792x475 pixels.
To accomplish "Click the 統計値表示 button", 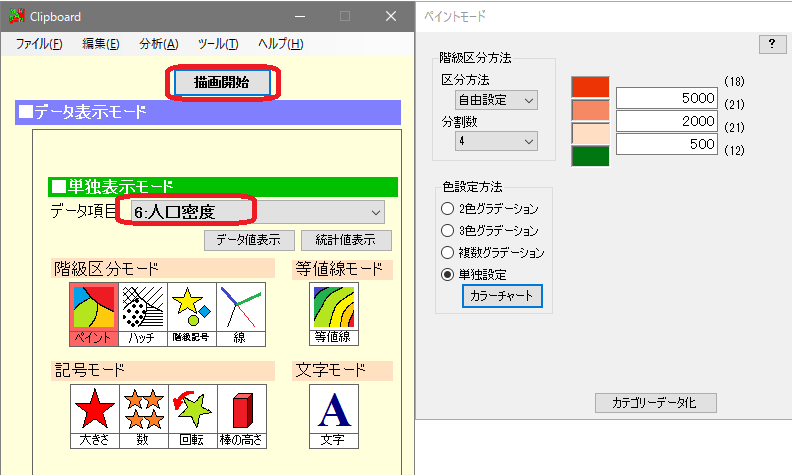I will (346, 240).
